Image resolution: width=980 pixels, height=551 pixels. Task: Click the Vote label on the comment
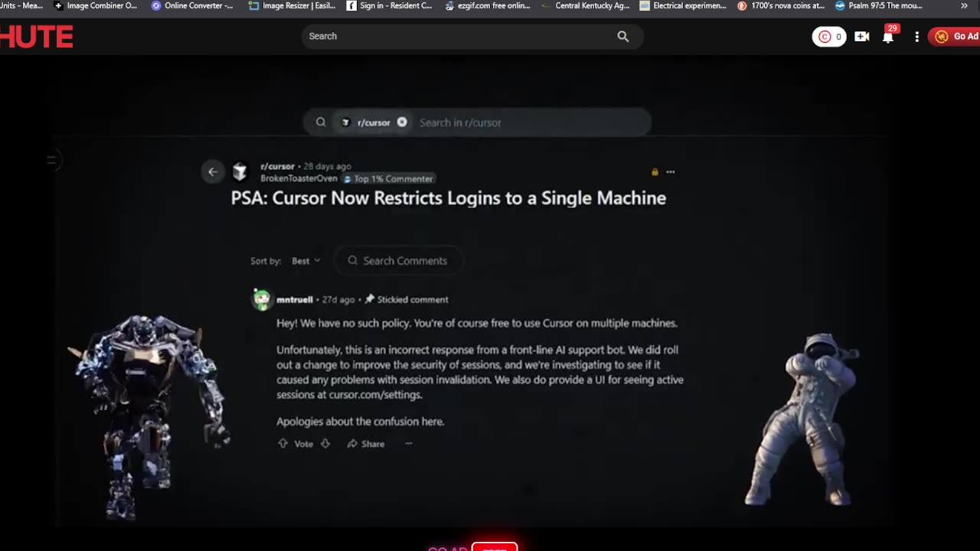coord(304,444)
